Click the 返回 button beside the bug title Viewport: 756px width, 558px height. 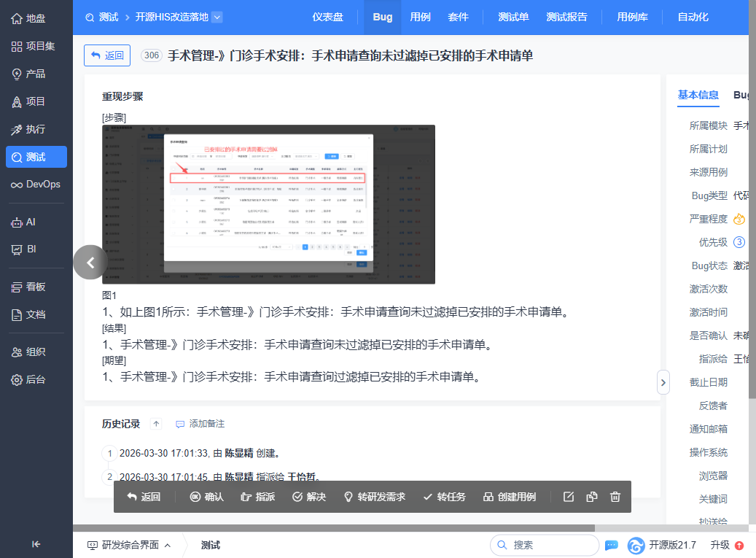pos(107,55)
